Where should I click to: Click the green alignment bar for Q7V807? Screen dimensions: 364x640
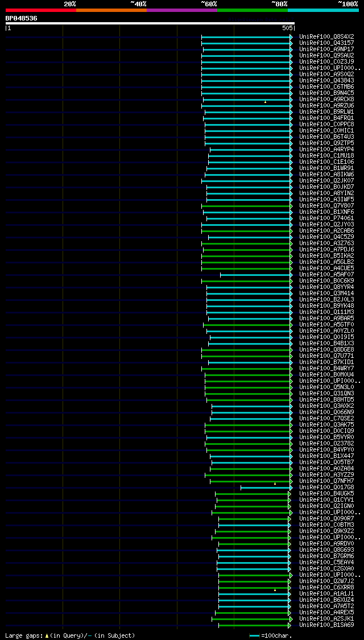tap(247, 206)
